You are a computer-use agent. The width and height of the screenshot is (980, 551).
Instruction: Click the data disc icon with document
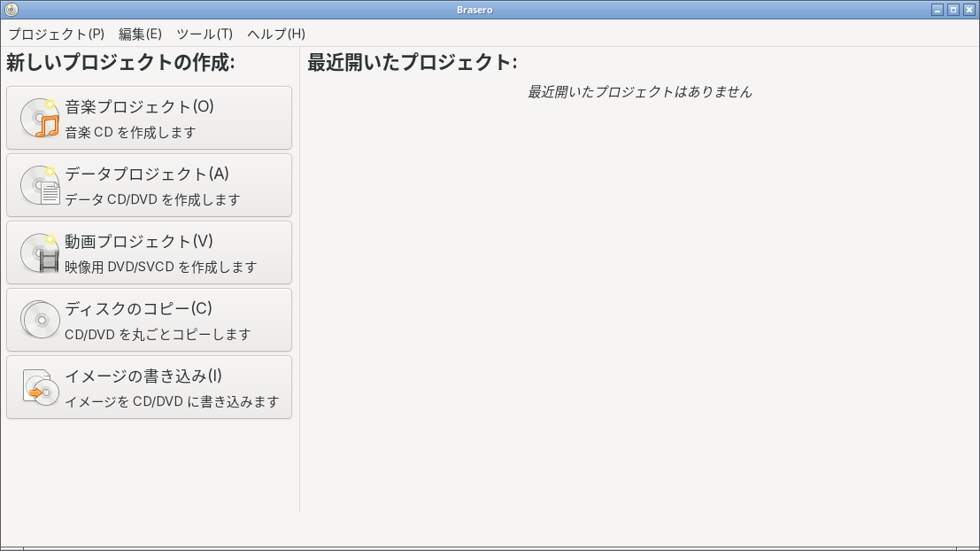click(40, 185)
